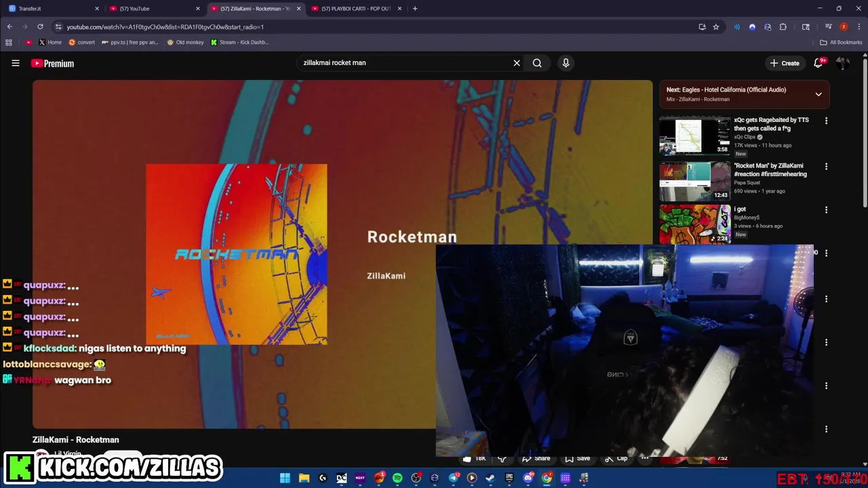Open options for xQc Ragebaited video
Screen dimensions: 868x488
(826, 121)
